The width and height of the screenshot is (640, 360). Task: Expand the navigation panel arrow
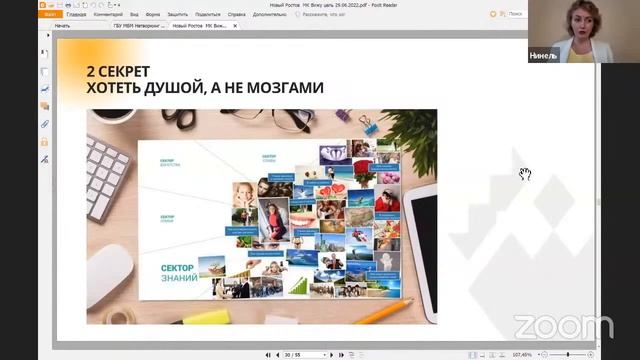pyautogui.click(x=48, y=36)
